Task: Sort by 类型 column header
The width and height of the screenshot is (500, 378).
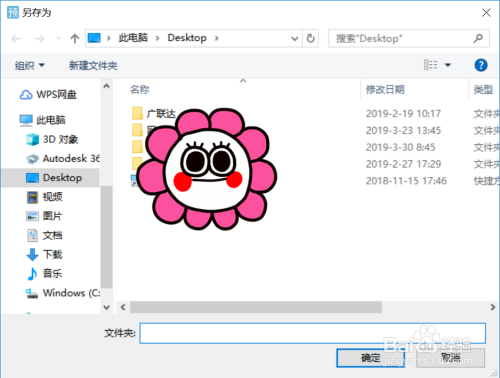Action: pyautogui.click(x=483, y=89)
